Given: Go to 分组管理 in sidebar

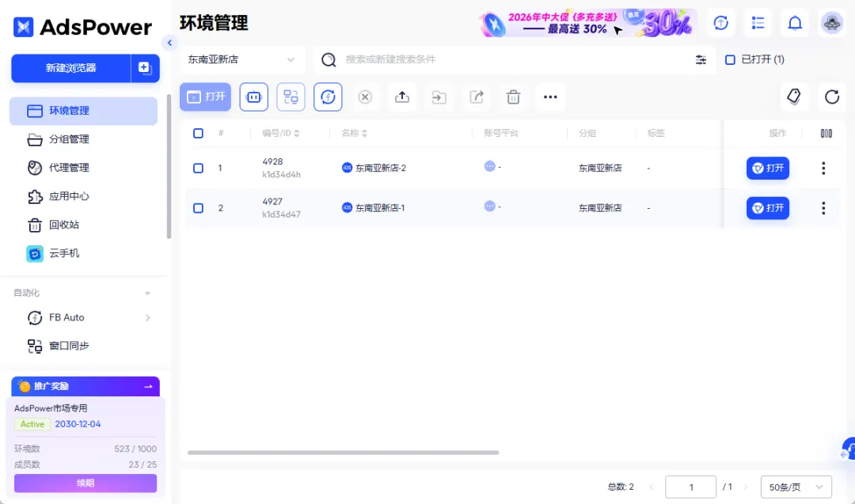Looking at the screenshot, I should (83, 139).
